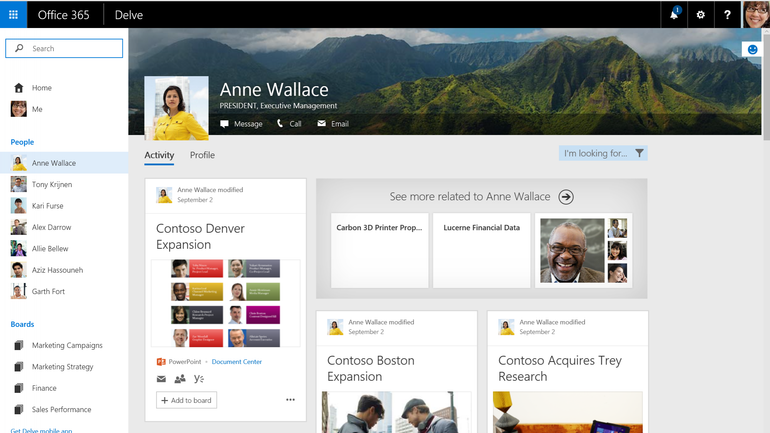Share Contoso Denver Expansion via email icon

[161, 379]
